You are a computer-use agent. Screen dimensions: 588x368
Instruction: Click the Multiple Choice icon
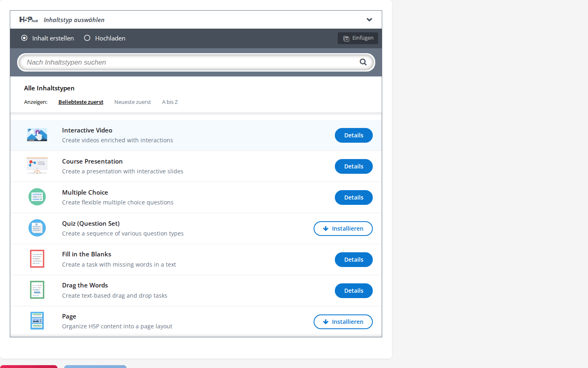click(37, 197)
